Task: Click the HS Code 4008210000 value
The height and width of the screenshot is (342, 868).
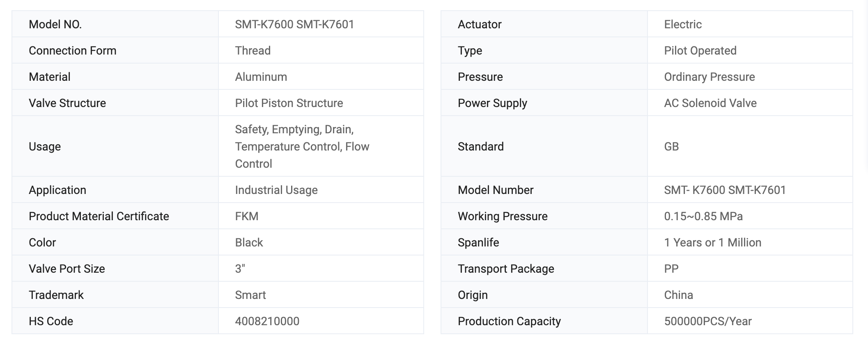Action: [x=267, y=321]
